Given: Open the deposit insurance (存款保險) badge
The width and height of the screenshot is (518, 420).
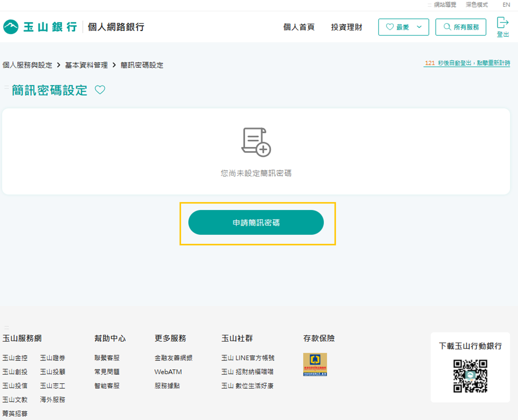Looking at the screenshot, I should [x=315, y=364].
